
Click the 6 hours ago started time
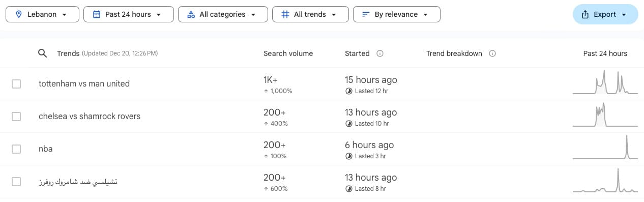[369, 145]
